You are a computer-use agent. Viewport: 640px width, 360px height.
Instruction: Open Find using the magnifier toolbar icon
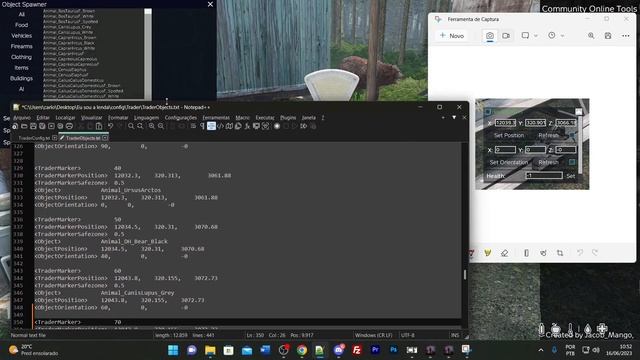(131, 126)
